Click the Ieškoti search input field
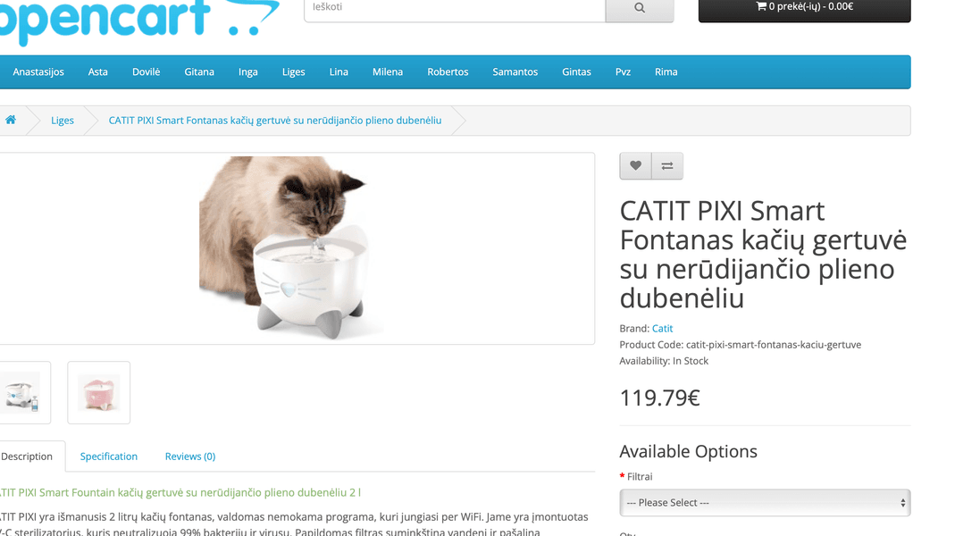The height and width of the screenshot is (536, 980). tap(455, 7)
